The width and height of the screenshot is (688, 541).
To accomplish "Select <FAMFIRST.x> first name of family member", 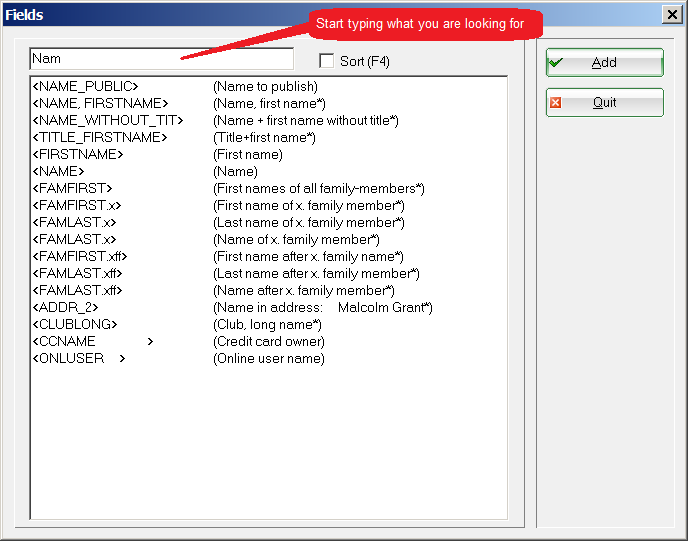I will (x=77, y=206).
